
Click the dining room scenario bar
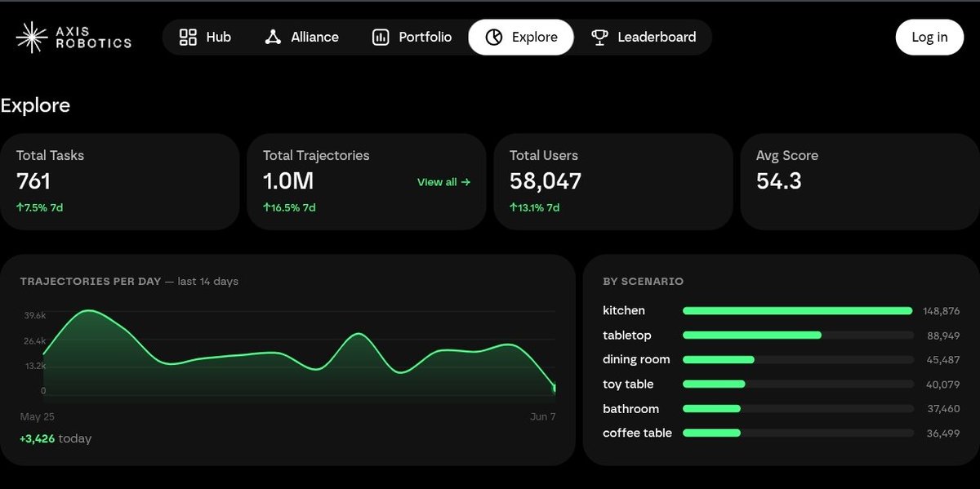798,360
